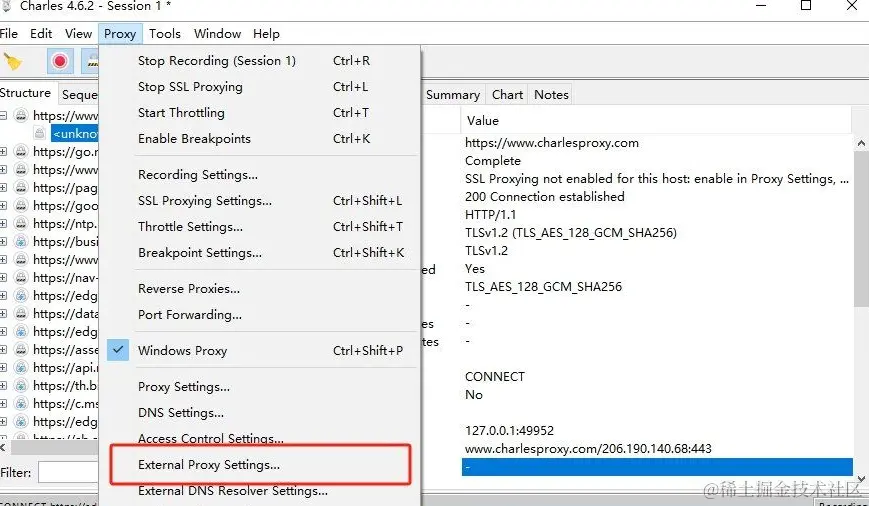Click the globe icon beside https://th.b
Image resolution: width=869 pixels, height=506 pixels.
pyautogui.click(x=21, y=385)
